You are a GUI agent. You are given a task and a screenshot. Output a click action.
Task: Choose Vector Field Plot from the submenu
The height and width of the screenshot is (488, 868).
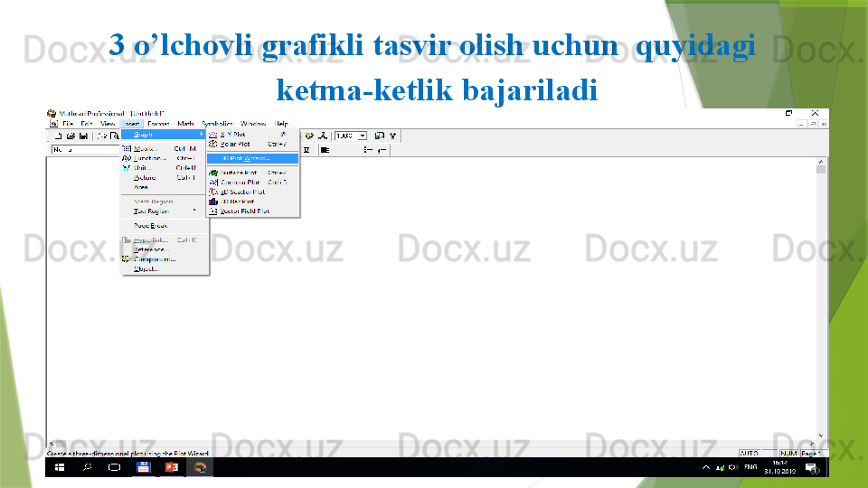coord(244,211)
